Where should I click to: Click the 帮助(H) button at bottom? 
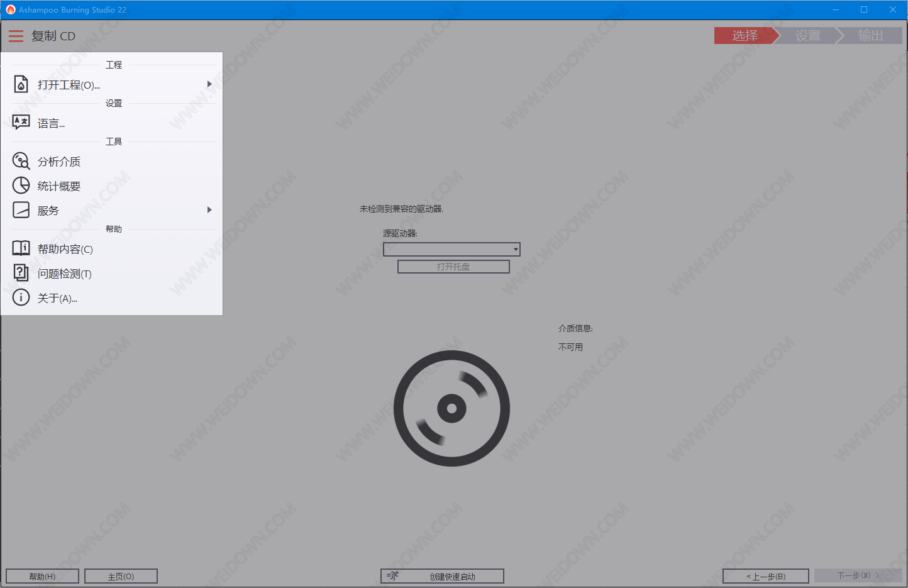[42, 576]
